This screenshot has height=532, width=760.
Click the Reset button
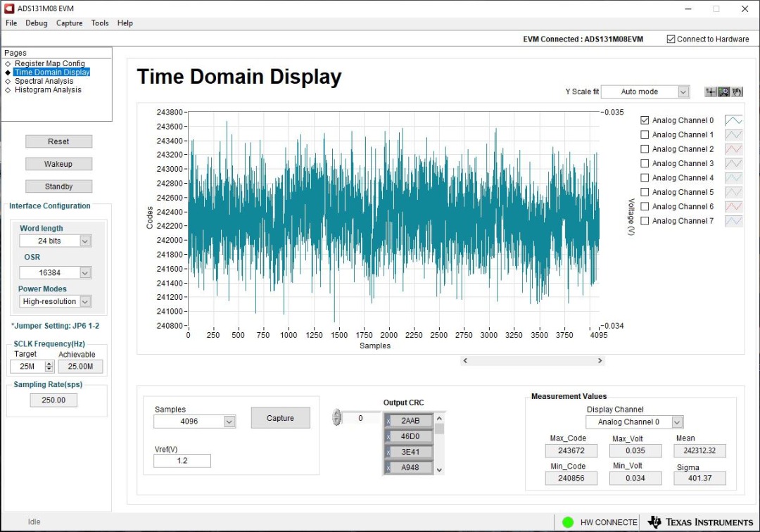click(58, 141)
